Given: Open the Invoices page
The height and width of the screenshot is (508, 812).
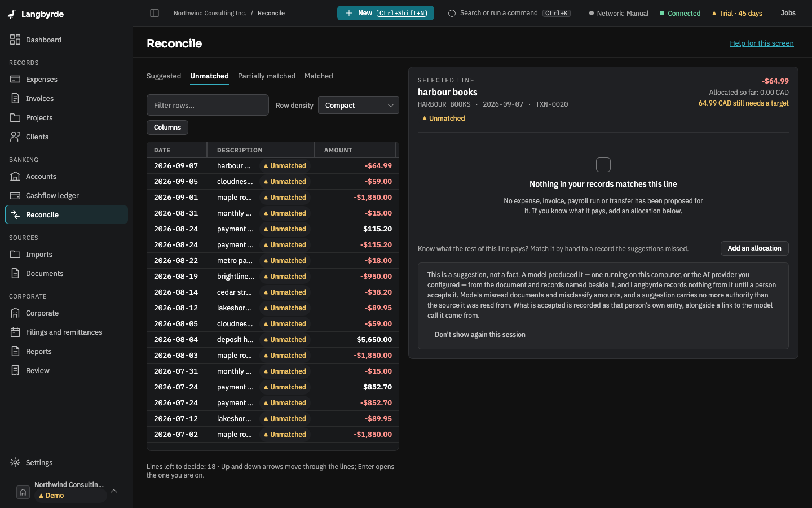Looking at the screenshot, I should point(67,99).
